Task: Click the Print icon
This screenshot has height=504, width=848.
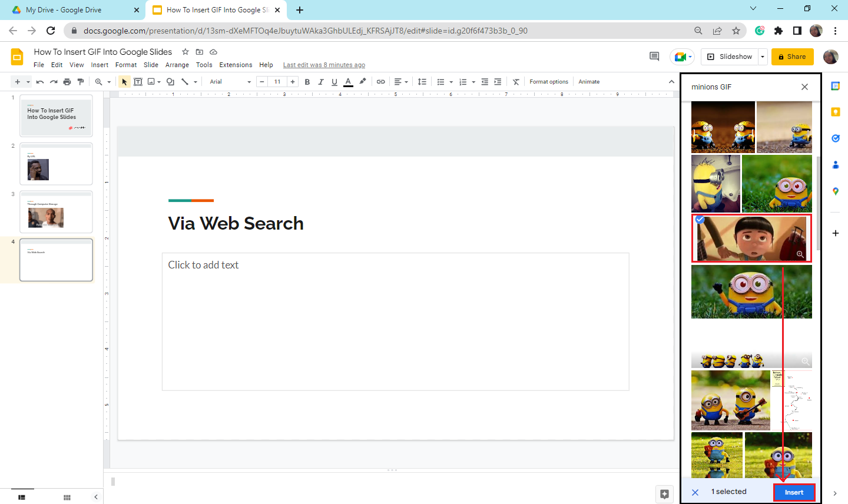Action: pyautogui.click(x=67, y=82)
